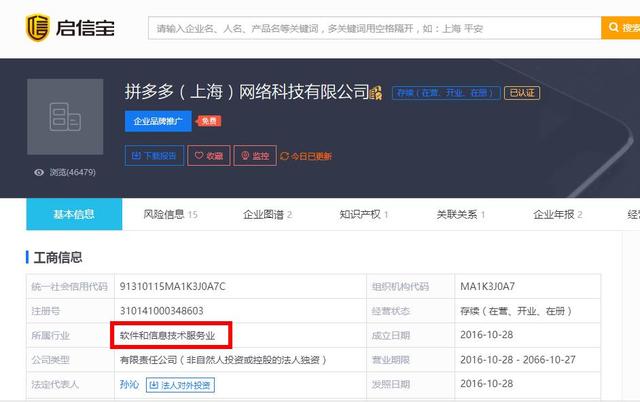
Task: Click the eye icon beside 浏览(46479)
Action: (x=39, y=172)
